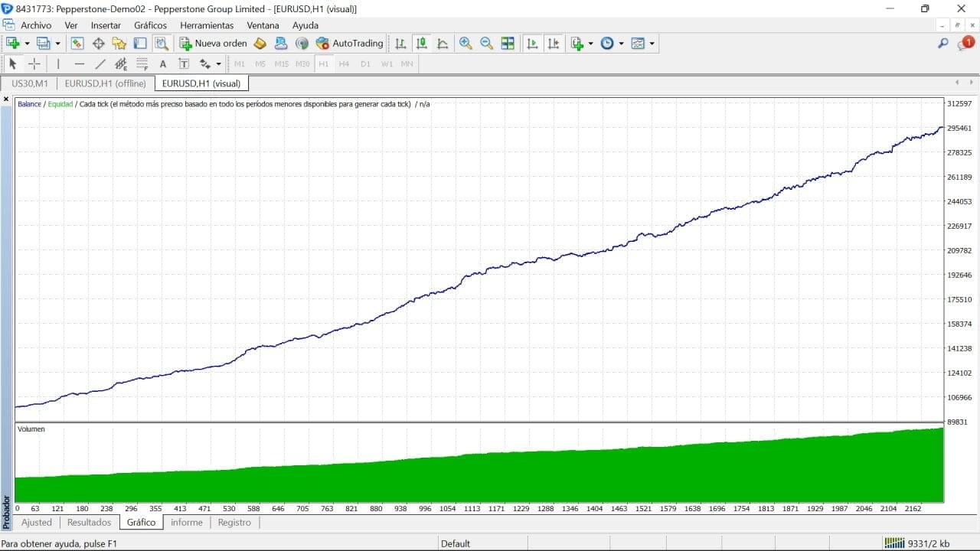Expand the templates dropdown arrow
The image size is (980, 551).
[x=652, y=44]
